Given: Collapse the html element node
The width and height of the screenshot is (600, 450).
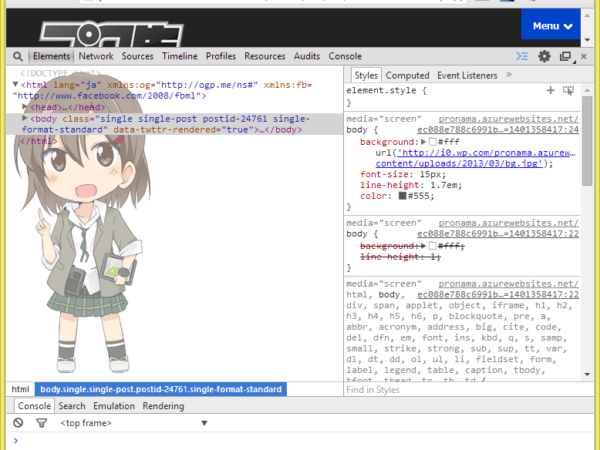Looking at the screenshot, I should [15, 84].
